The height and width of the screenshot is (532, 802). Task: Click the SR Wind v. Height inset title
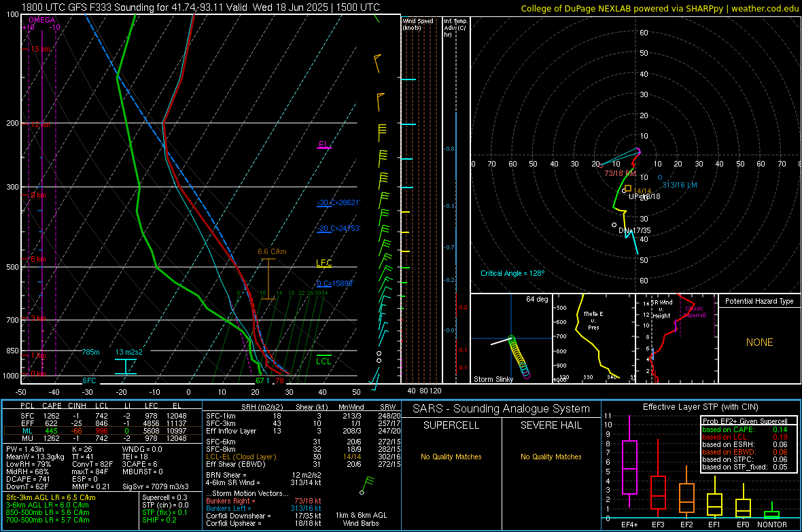[x=661, y=309]
